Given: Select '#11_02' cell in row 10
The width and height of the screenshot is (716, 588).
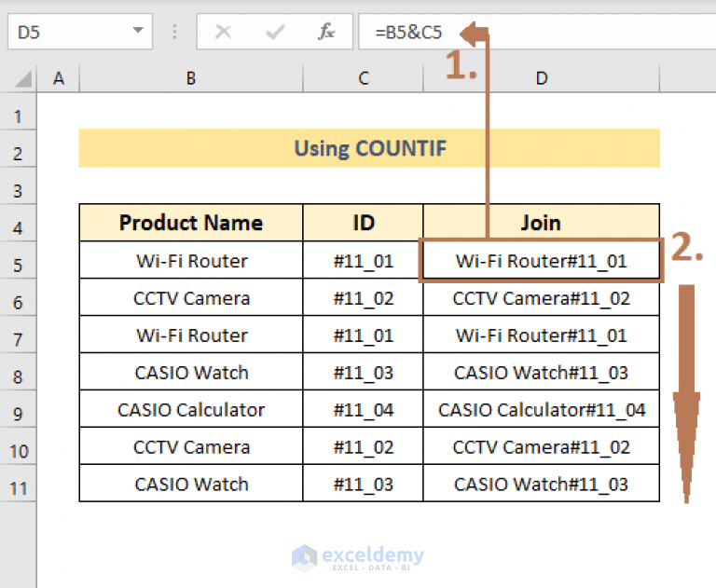Looking at the screenshot, I should pyautogui.click(x=363, y=446).
